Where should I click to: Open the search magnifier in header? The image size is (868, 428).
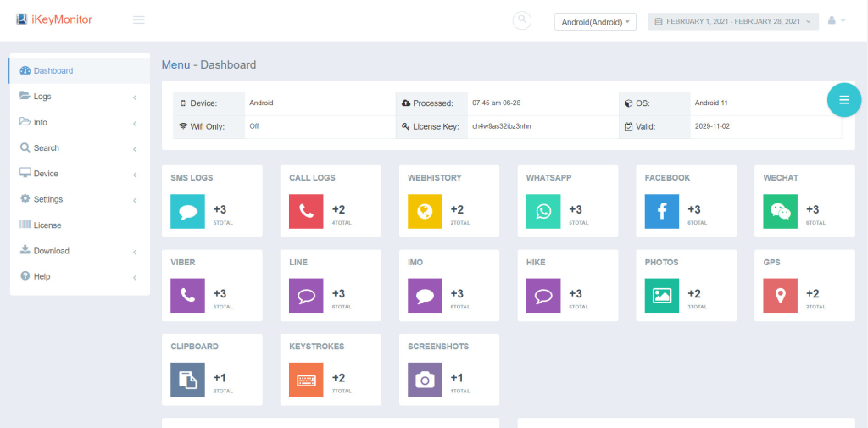(x=521, y=20)
